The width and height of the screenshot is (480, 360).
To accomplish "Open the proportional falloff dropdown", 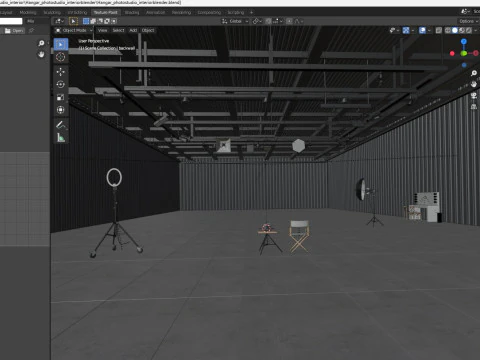I will point(299,21).
